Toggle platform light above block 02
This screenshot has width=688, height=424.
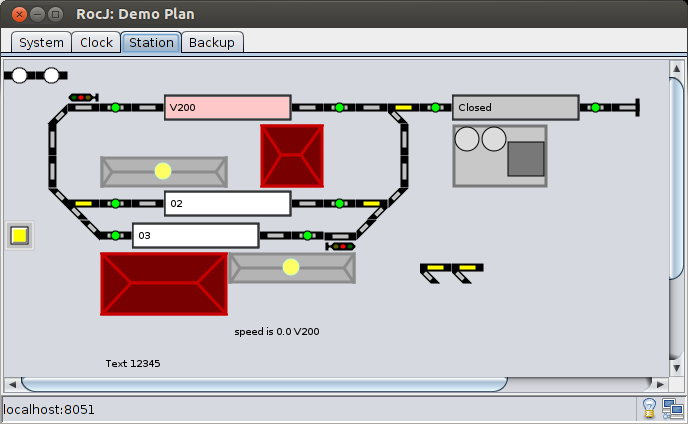click(x=163, y=171)
